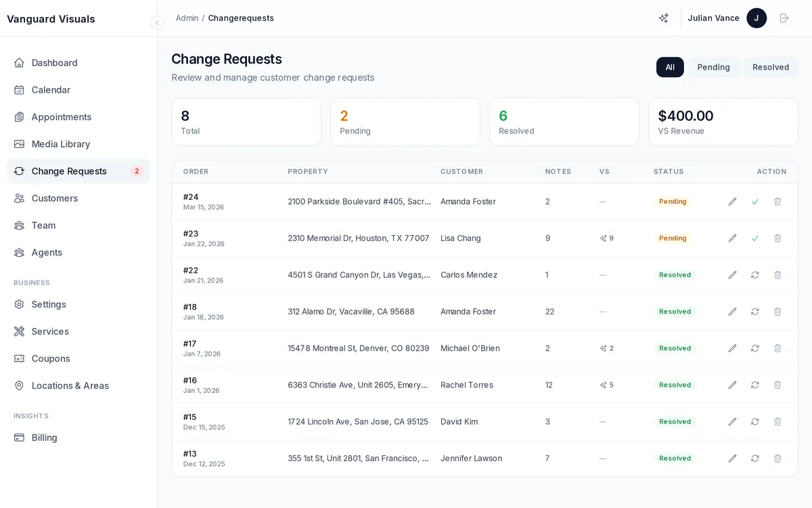Reopen request #22 with the refresh icon

click(754, 275)
